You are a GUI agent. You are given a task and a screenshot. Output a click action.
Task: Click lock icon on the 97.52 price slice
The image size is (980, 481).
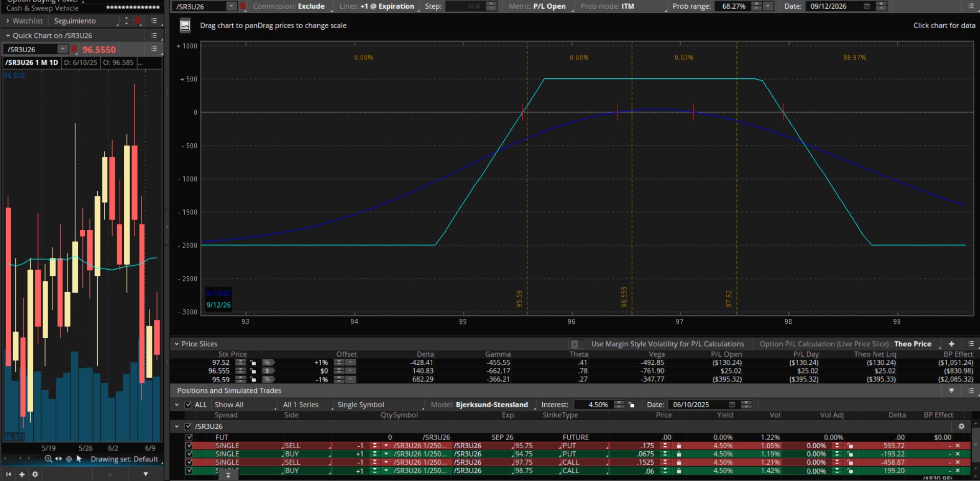point(253,363)
